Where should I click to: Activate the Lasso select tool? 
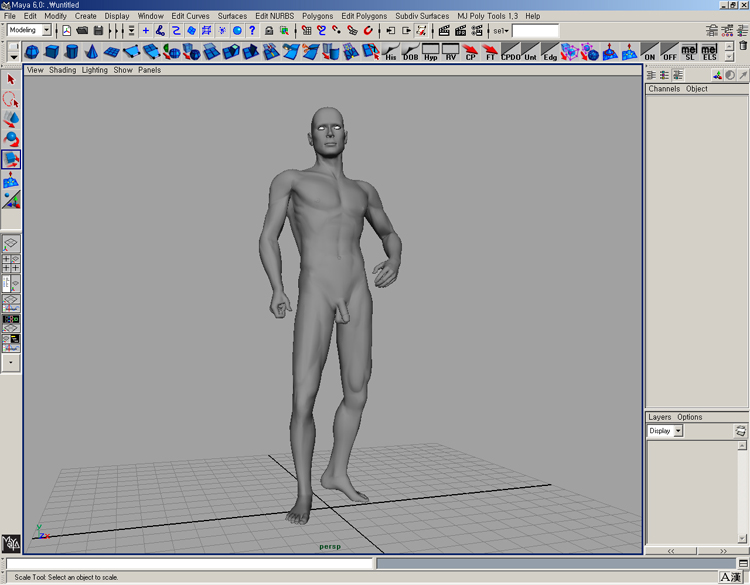(x=11, y=100)
